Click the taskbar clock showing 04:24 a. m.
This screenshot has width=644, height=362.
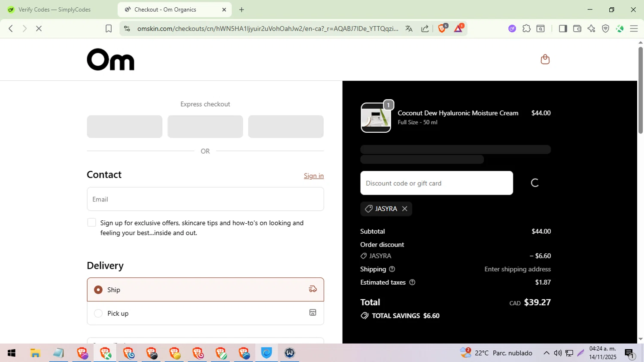[603, 353]
